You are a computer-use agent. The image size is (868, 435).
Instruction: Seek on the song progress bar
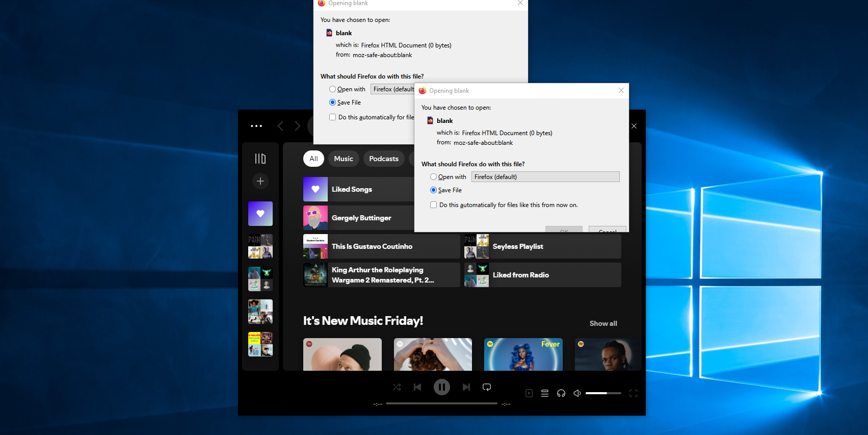coord(442,403)
